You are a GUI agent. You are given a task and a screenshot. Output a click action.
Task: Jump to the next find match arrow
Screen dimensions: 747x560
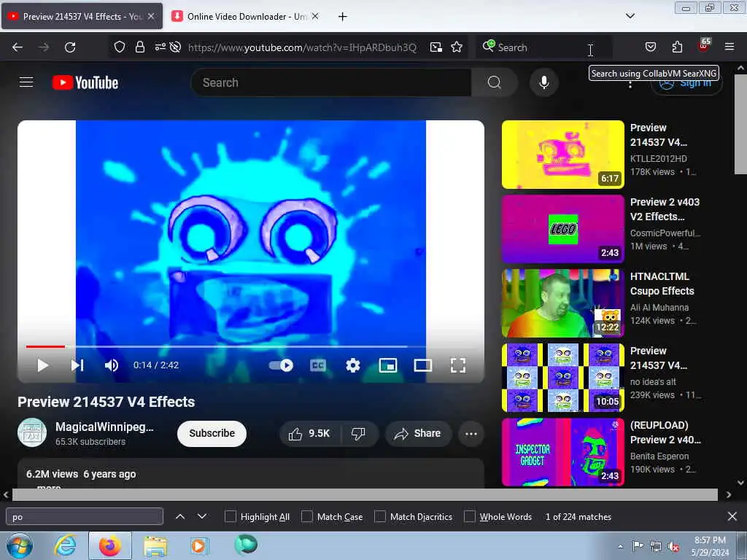click(202, 516)
